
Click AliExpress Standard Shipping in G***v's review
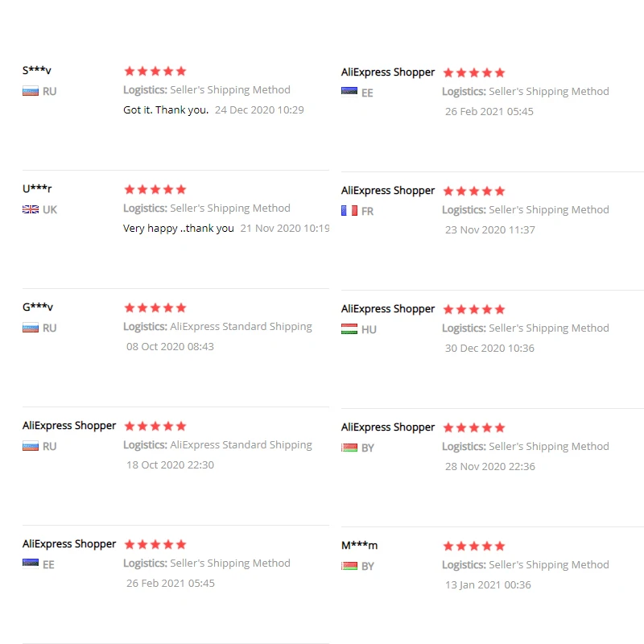241,326
